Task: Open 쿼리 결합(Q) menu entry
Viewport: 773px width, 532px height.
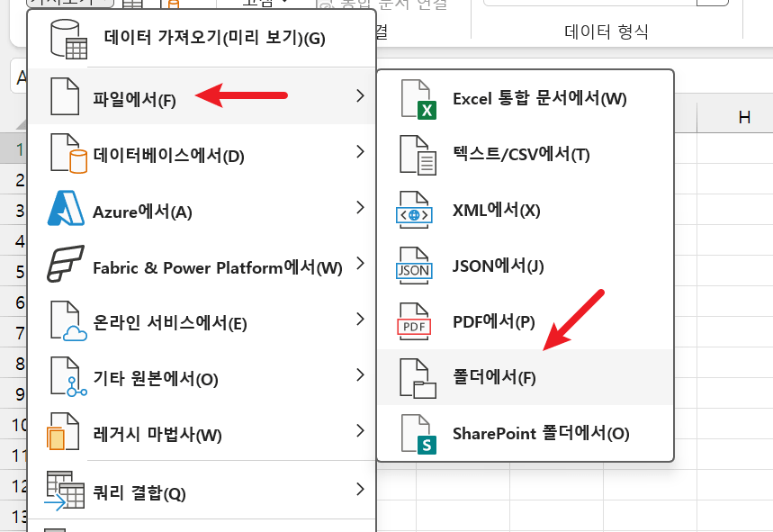Action: tap(202, 490)
